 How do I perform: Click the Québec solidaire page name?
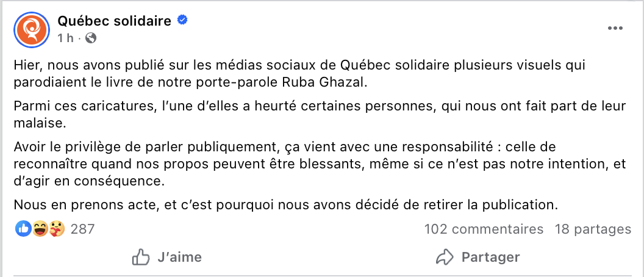click(x=114, y=21)
